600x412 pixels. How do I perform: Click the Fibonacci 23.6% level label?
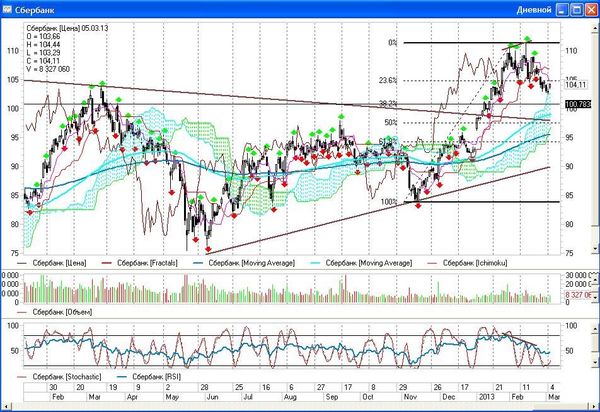point(388,80)
